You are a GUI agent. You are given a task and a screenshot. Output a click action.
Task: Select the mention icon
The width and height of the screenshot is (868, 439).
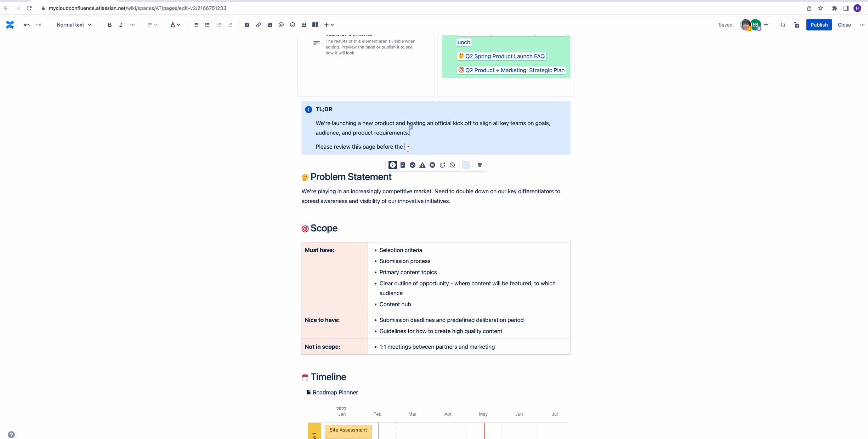click(x=280, y=25)
